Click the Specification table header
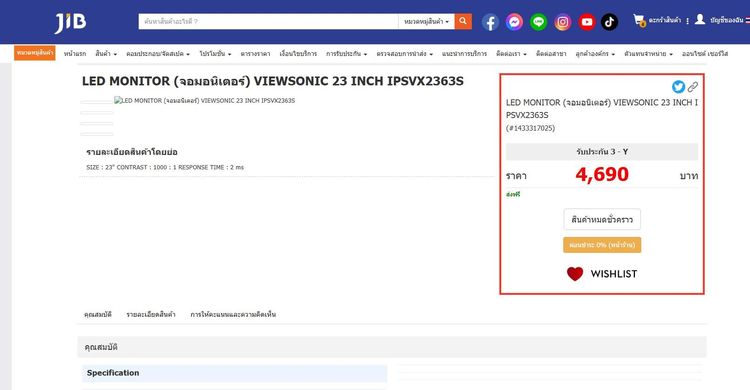750x390 pixels. pos(234,373)
